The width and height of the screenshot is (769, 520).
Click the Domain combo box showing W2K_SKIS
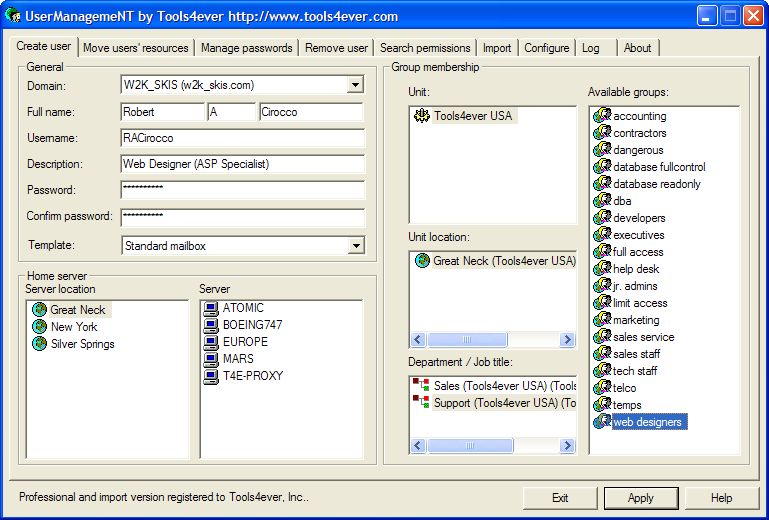tap(242, 85)
